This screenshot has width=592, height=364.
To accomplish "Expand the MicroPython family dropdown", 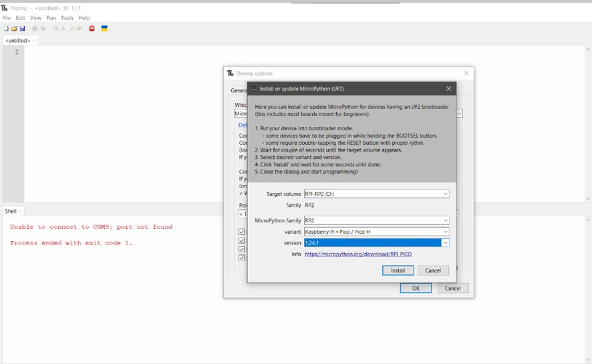I will coord(446,220).
